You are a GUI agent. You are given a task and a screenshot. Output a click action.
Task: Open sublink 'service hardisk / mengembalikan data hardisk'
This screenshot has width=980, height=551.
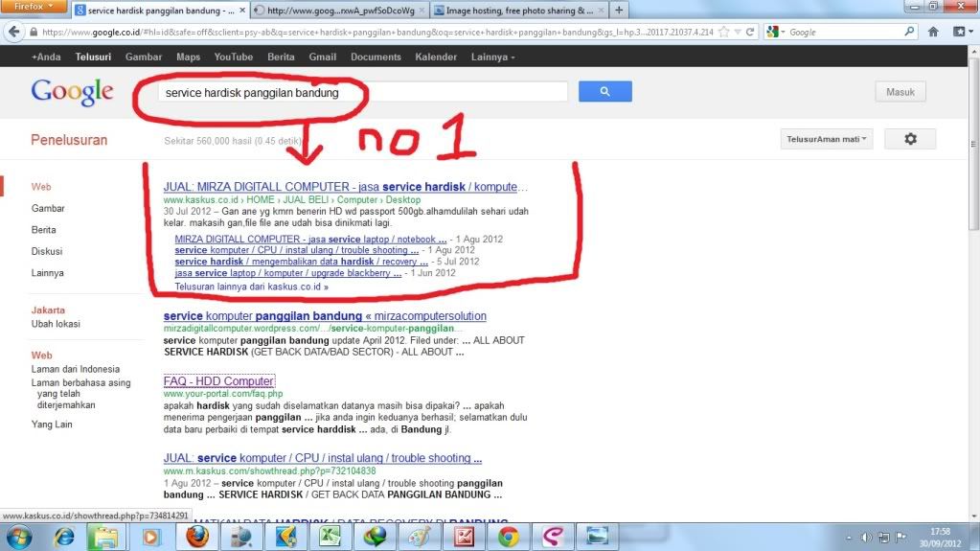301,262
